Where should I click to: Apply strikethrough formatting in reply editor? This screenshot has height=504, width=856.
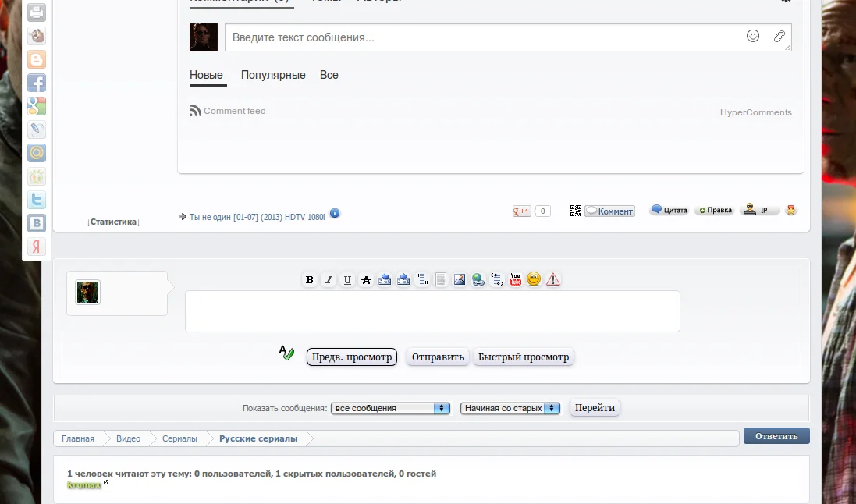pos(366,279)
